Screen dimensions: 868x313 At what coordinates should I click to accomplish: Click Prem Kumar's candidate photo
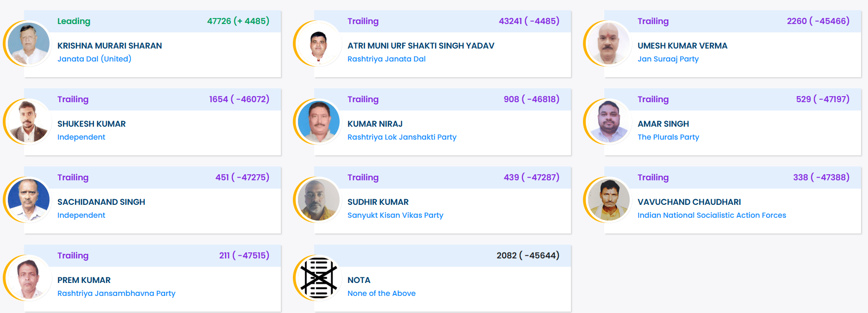tap(29, 278)
